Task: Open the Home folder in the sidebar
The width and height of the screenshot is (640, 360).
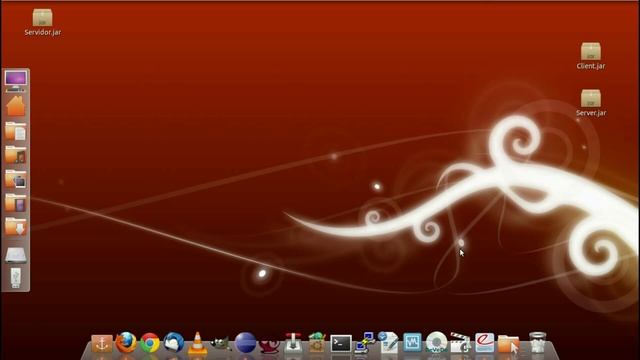Action: [16, 106]
